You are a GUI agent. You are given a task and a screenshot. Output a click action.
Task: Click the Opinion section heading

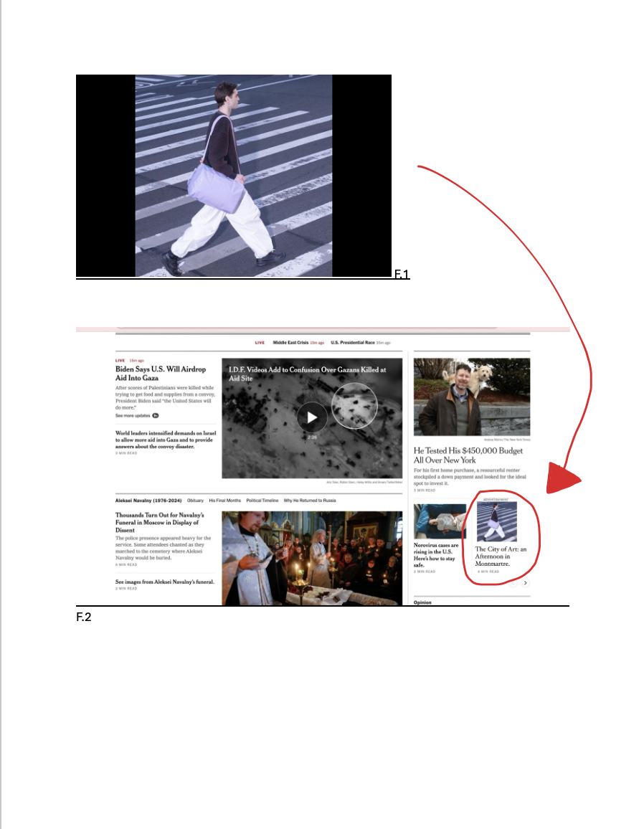tap(422, 602)
